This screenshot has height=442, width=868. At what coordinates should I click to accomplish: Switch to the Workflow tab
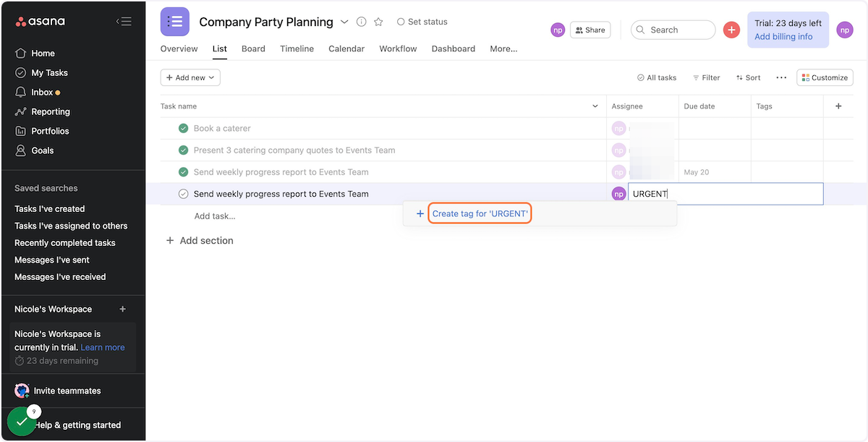pyautogui.click(x=398, y=49)
